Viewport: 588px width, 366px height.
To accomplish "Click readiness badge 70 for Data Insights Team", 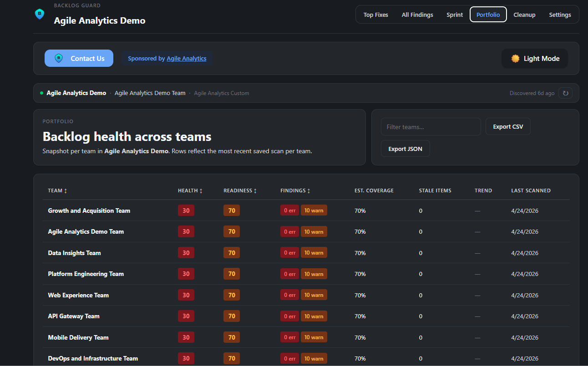I will point(232,253).
